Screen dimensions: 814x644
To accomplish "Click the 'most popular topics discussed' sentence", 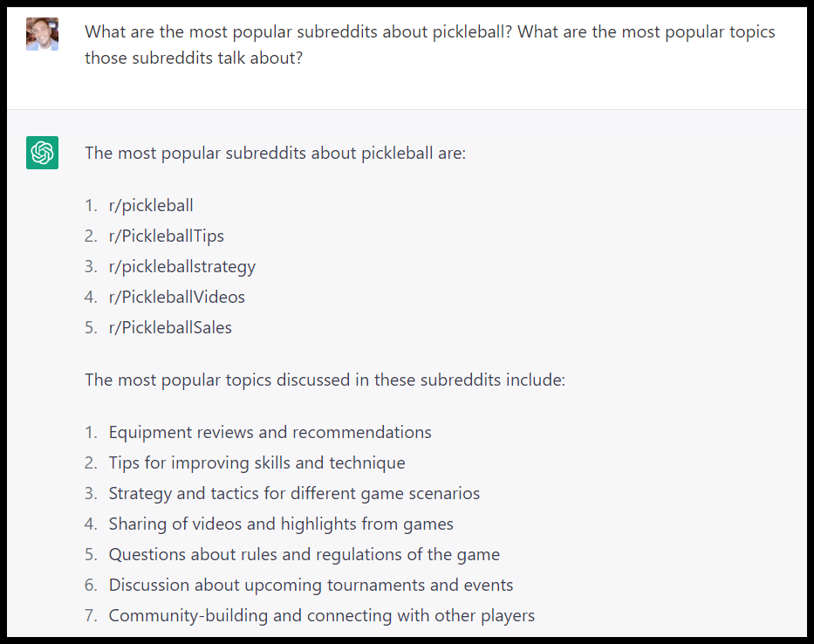I will 325,380.
